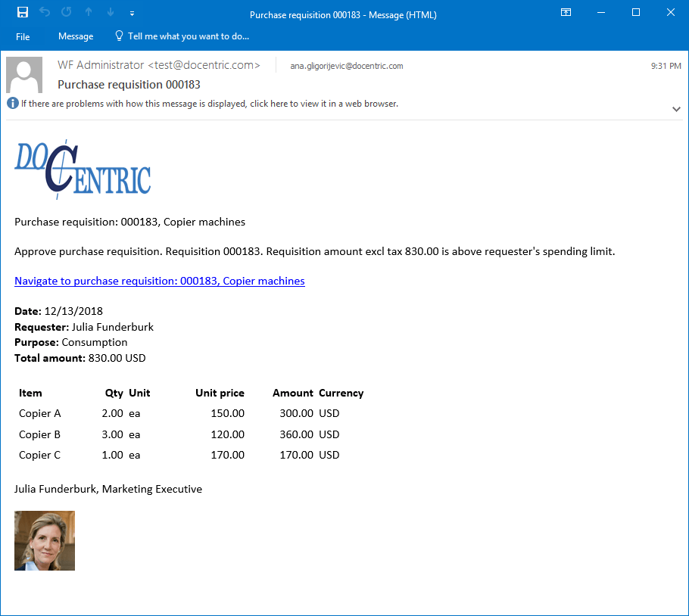The width and height of the screenshot is (689, 616).
Task: Click Requester Julia Funderburk line
Action: pyautogui.click(x=84, y=327)
